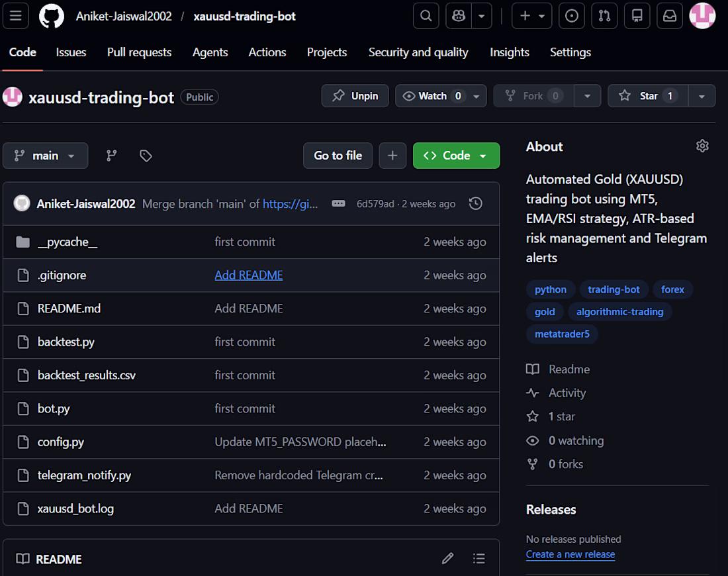Open Activity link in About sidebar
Viewport: 728px width, 576px height.
[556, 393]
